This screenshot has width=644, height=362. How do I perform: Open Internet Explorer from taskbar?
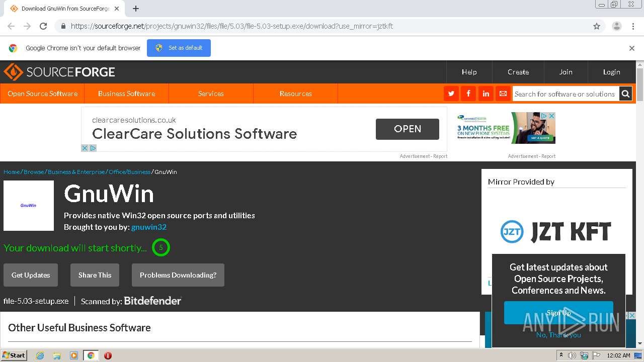pyautogui.click(x=40, y=355)
